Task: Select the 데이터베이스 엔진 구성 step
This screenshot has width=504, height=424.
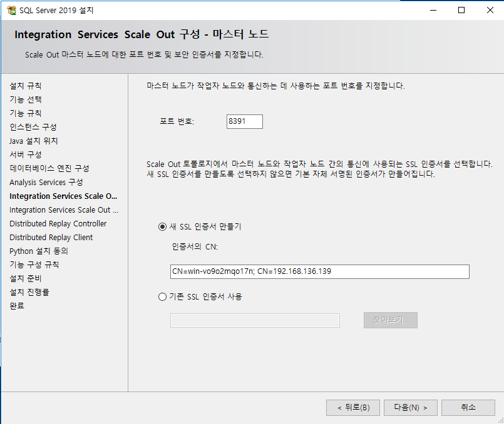Action: (x=49, y=168)
